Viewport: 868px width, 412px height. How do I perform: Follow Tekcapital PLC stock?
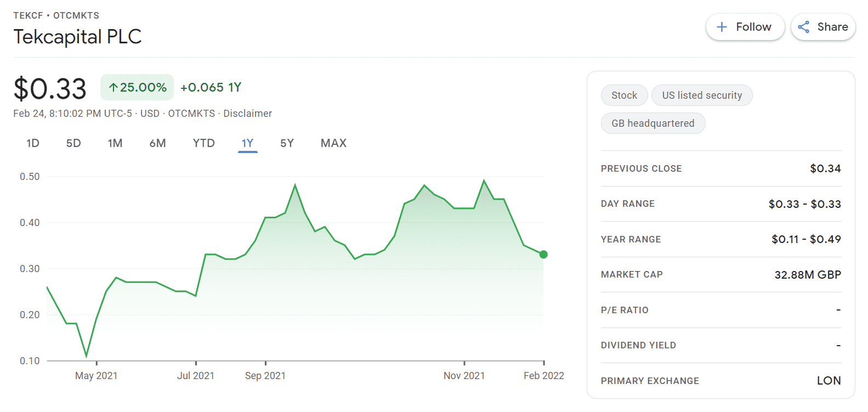(x=745, y=27)
